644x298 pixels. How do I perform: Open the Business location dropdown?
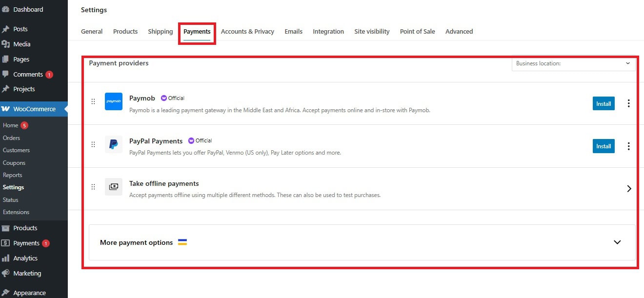(574, 63)
